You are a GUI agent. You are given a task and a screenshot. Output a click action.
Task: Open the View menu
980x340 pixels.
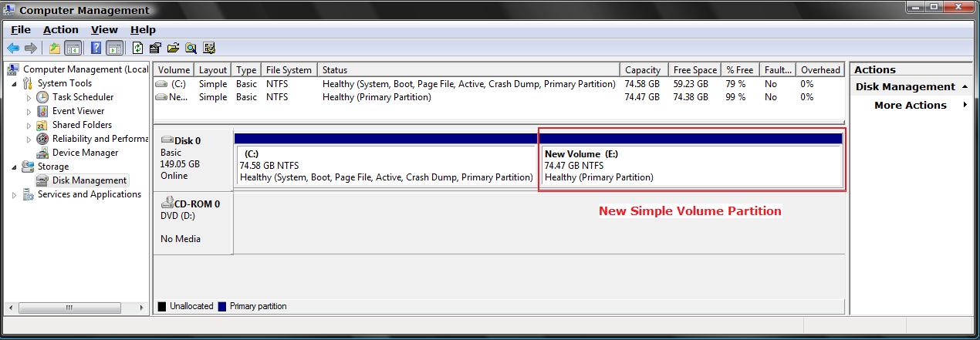tap(104, 29)
